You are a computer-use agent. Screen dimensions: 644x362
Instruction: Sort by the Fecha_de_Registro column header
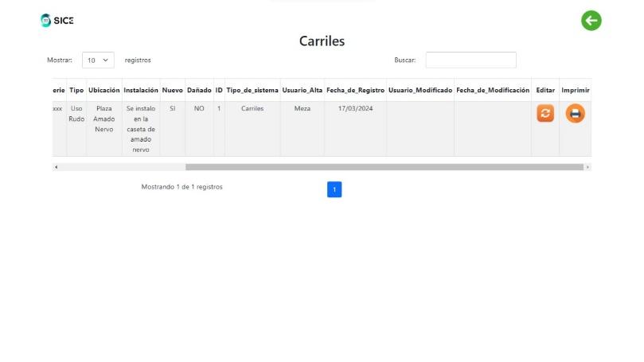pyautogui.click(x=355, y=90)
